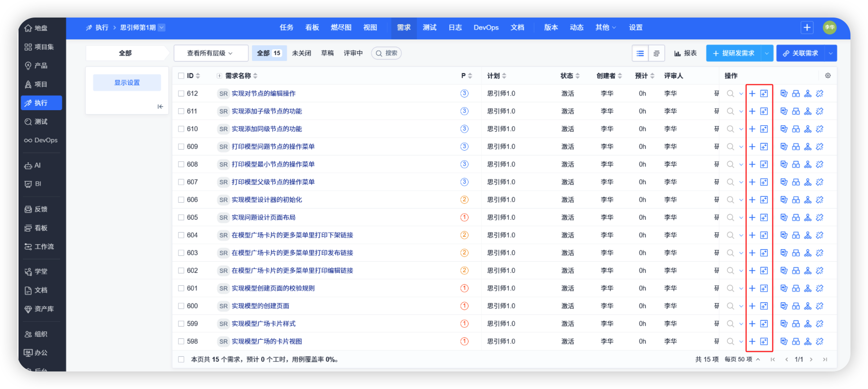Check the box for requirement 612
This screenshot has height=389, width=868.
181,94
